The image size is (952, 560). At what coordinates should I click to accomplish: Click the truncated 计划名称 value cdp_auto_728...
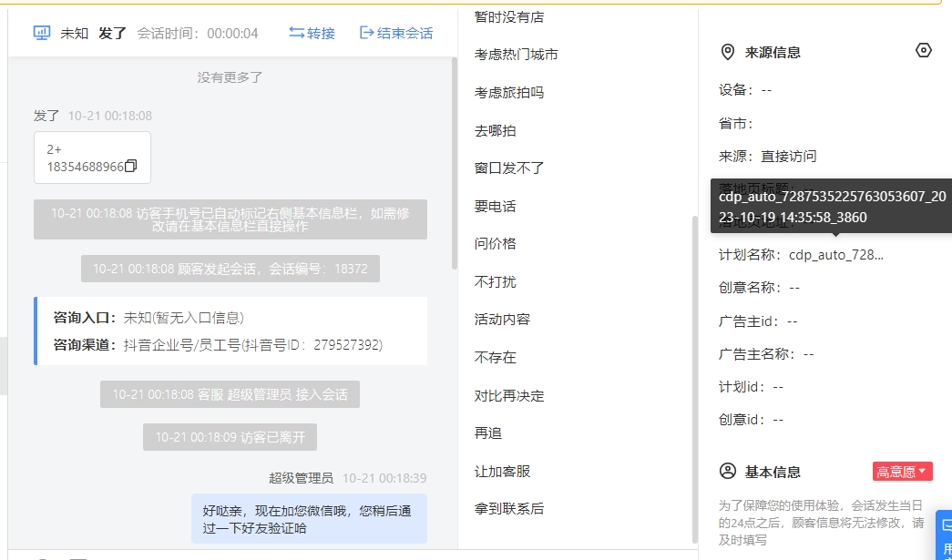tap(836, 255)
